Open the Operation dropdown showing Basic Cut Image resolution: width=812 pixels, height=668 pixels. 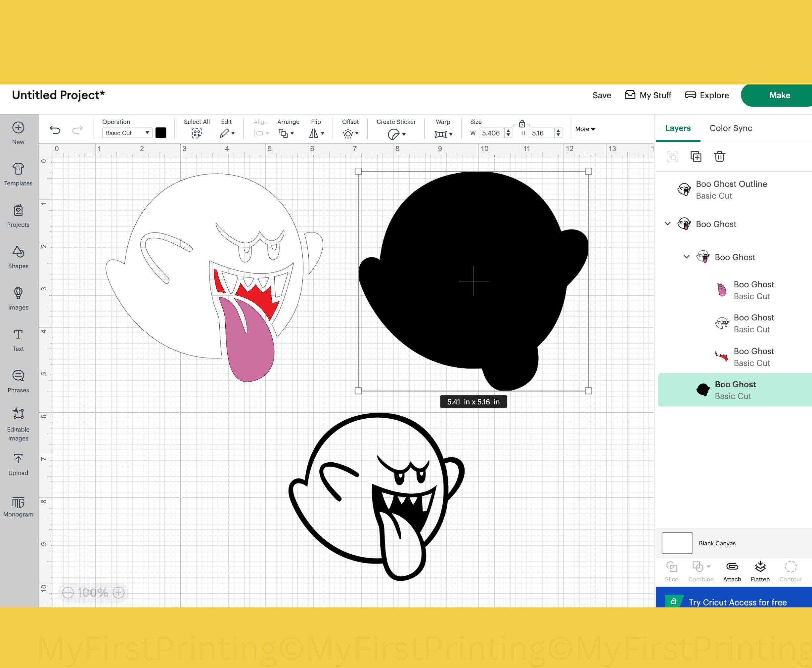pos(127,133)
